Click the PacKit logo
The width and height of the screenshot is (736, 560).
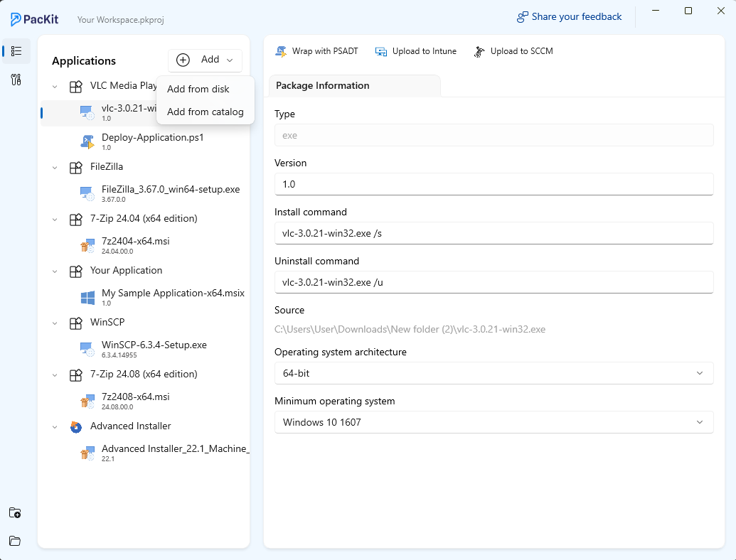point(35,19)
